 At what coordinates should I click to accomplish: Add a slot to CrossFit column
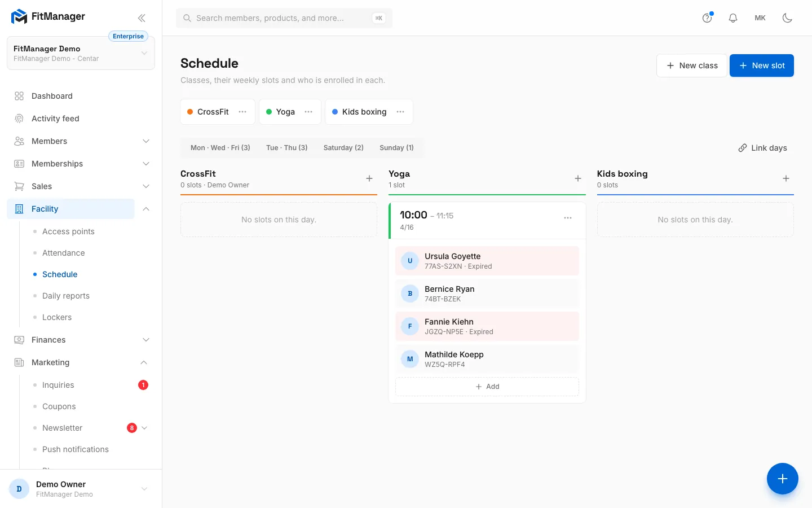tap(369, 178)
